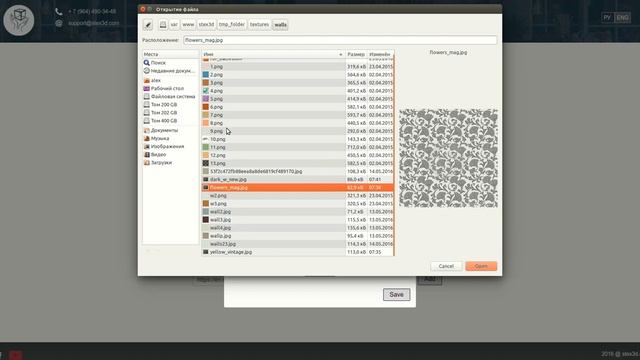640x360 pixels.
Task: Select the file 9.png
Action: coord(297,131)
